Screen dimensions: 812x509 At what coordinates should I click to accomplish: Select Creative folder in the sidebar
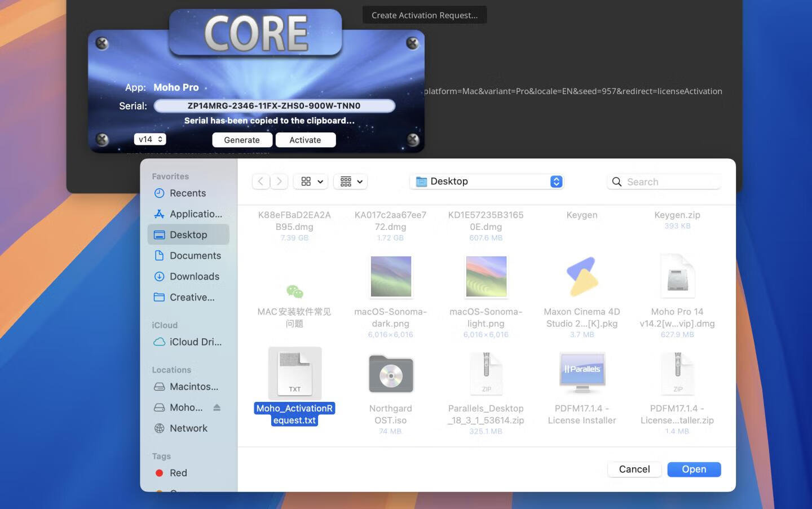pyautogui.click(x=188, y=297)
